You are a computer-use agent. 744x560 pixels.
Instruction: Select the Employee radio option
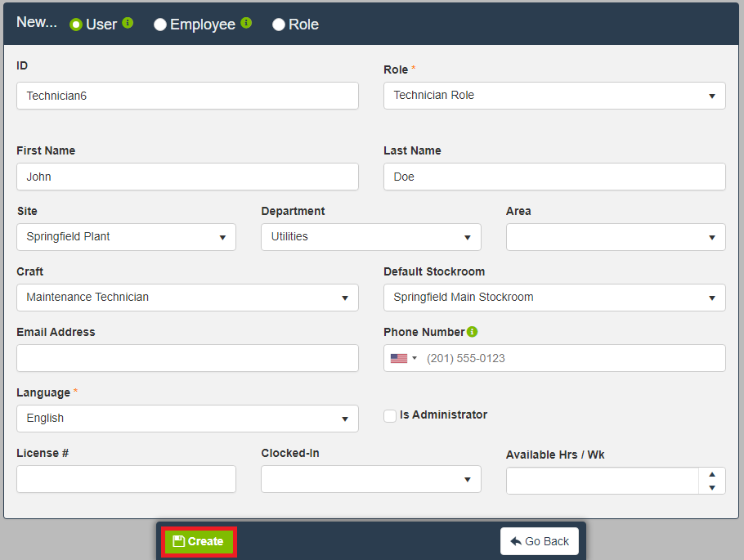[x=160, y=25]
